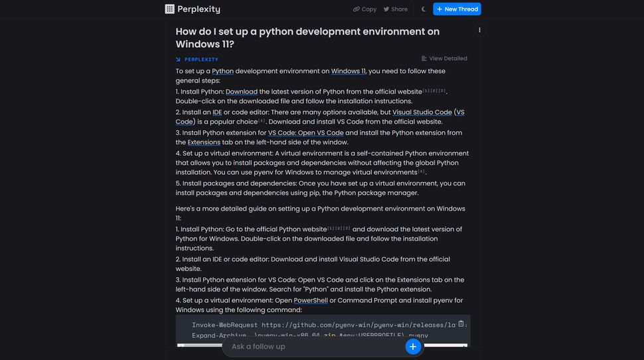Click the code block horizontal scrollbar

[322, 345]
